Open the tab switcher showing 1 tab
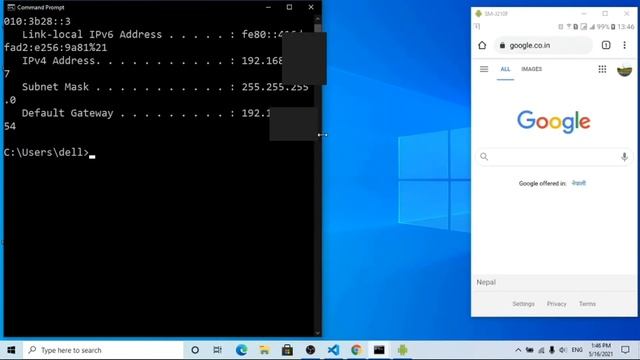The width and height of the screenshot is (640, 360). point(606,45)
